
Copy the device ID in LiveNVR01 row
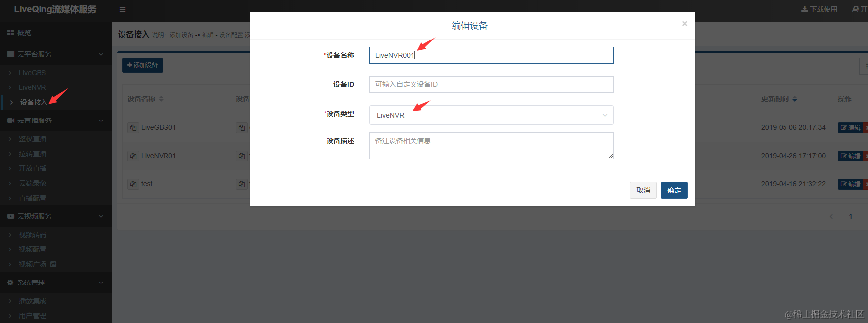(x=242, y=156)
